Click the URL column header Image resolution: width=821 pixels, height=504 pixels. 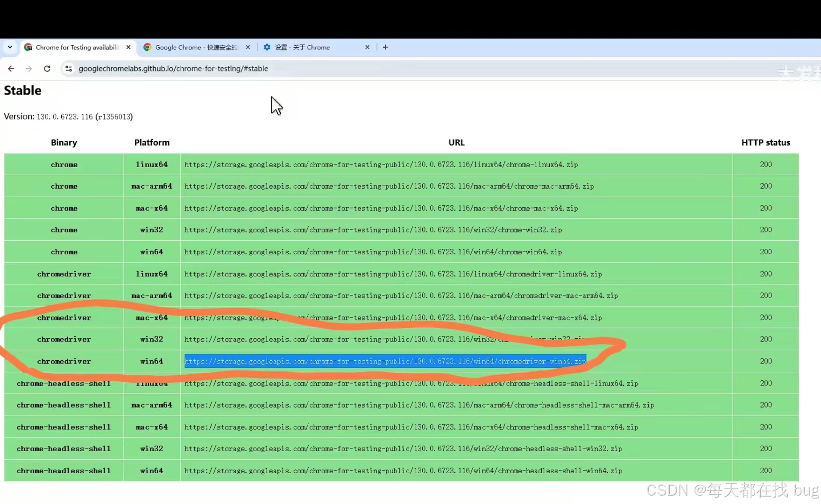coord(456,142)
